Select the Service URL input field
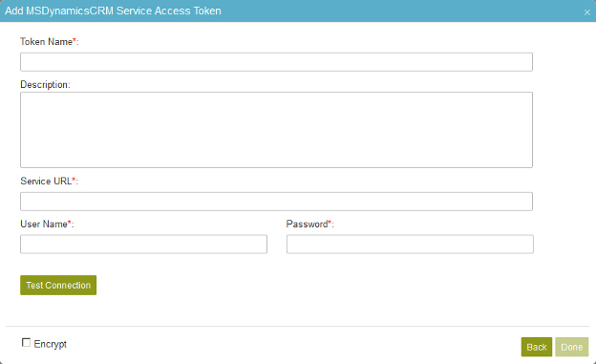Viewport: 596px width, 364px height. (276, 202)
